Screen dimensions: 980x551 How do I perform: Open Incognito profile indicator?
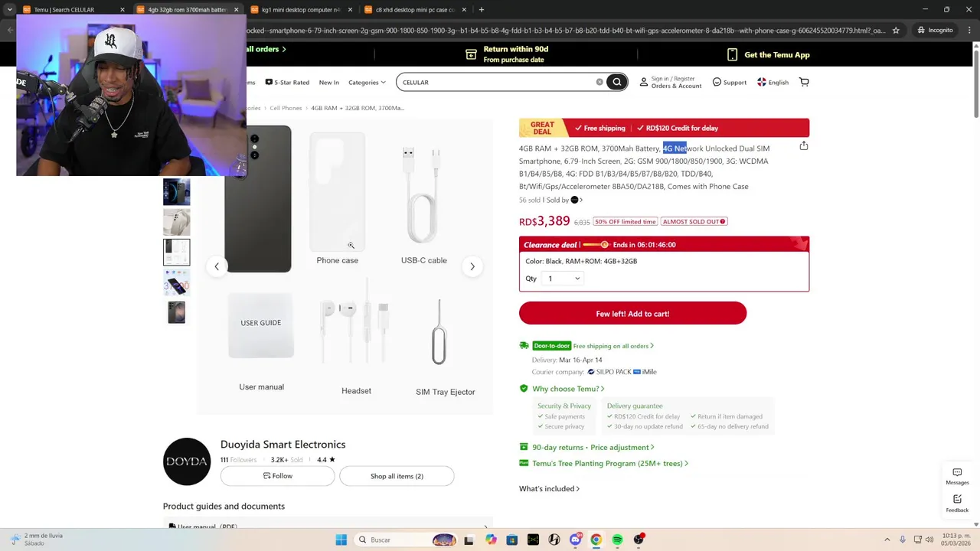coord(935,31)
